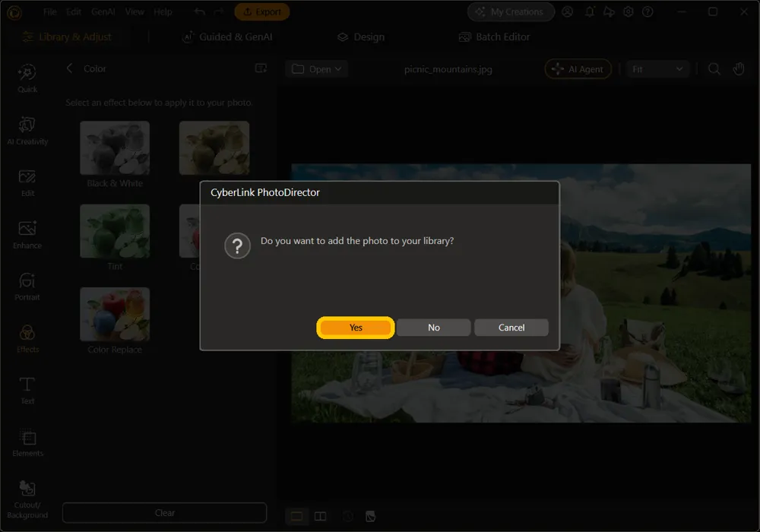This screenshot has width=760, height=532.
Task: Select Cutout/Background in sidebar
Action: (x=27, y=499)
